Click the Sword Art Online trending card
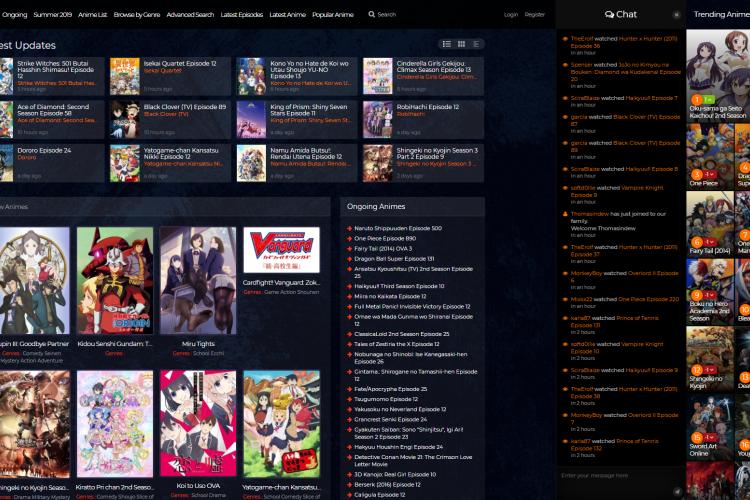750x500 pixels. (x=710, y=427)
